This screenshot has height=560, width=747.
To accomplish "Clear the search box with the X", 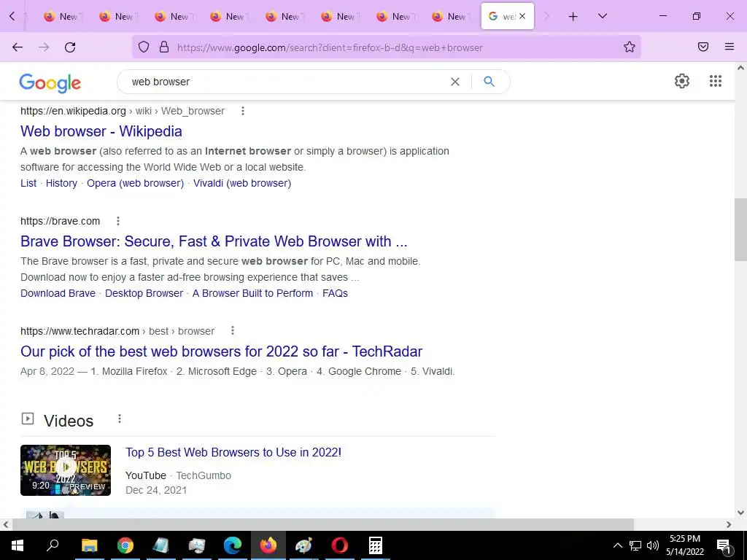I will click(x=455, y=82).
